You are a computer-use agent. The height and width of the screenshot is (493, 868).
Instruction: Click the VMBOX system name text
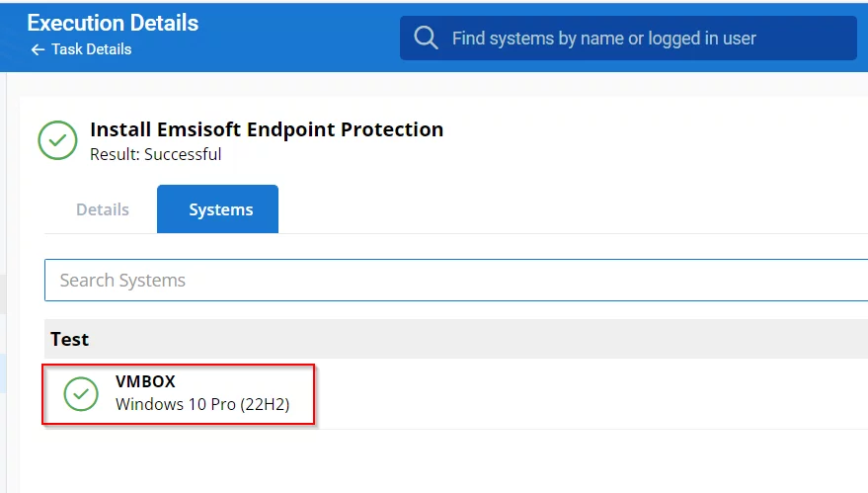[x=145, y=382]
